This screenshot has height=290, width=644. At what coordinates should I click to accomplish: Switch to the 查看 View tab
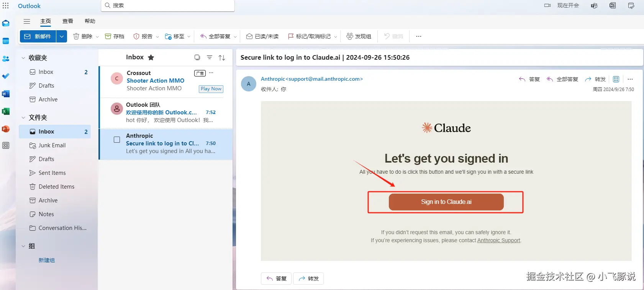(x=68, y=21)
